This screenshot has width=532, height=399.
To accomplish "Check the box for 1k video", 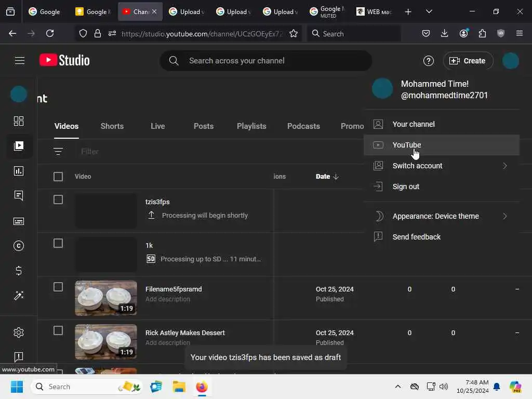I will tap(58, 243).
